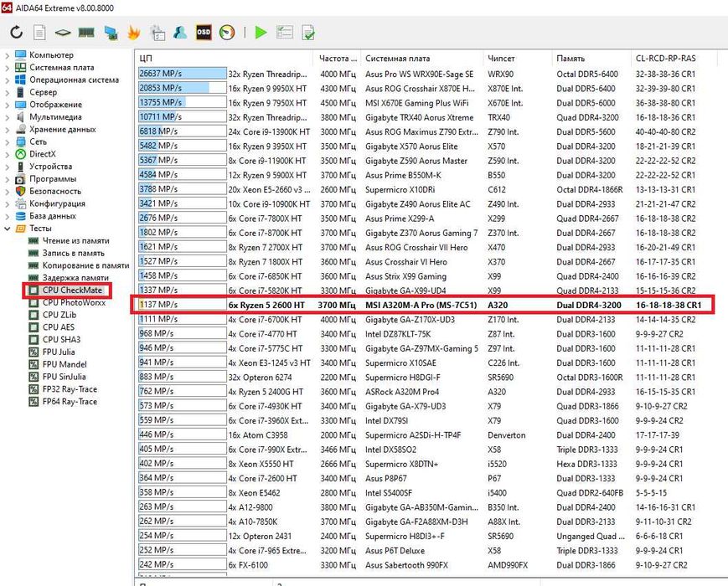Select the Задержка памяти test
The width and height of the screenshot is (728, 586).
tap(75, 278)
